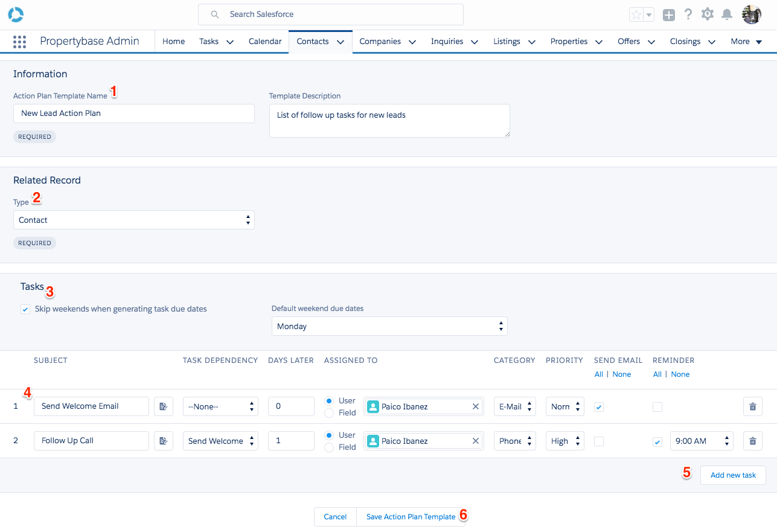The width and height of the screenshot is (777, 532).
Task: Open template picker icon for Send Welcome Email
Action: [163, 406]
